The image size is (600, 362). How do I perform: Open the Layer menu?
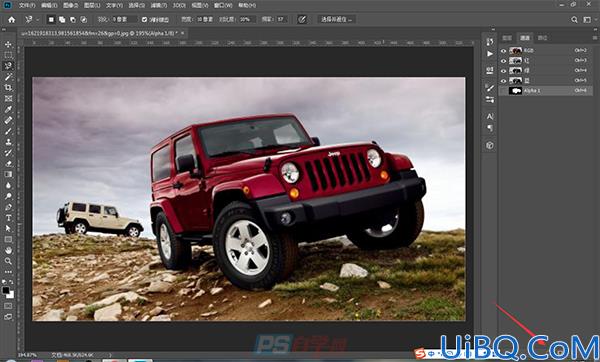click(x=92, y=5)
